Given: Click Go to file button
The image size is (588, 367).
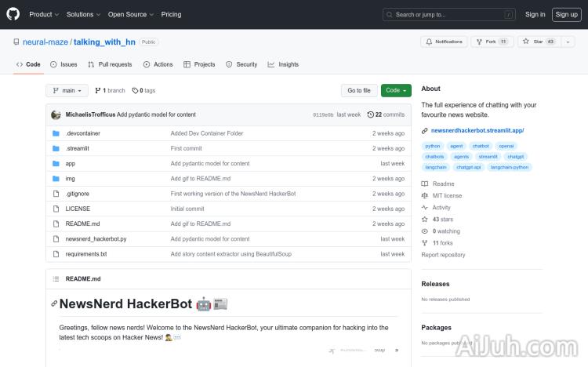Looking at the screenshot, I should [x=359, y=90].
